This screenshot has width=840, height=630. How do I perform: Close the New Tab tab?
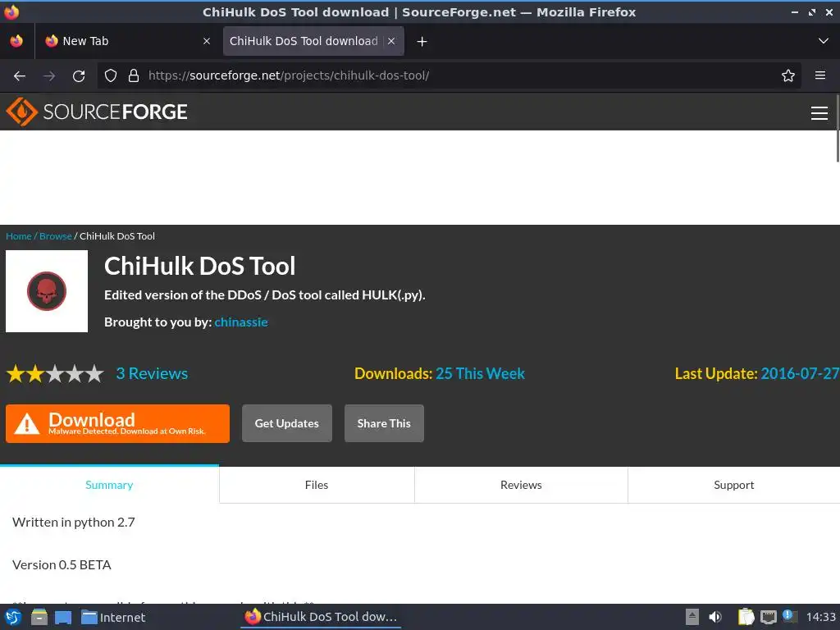click(x=207, y=41)
